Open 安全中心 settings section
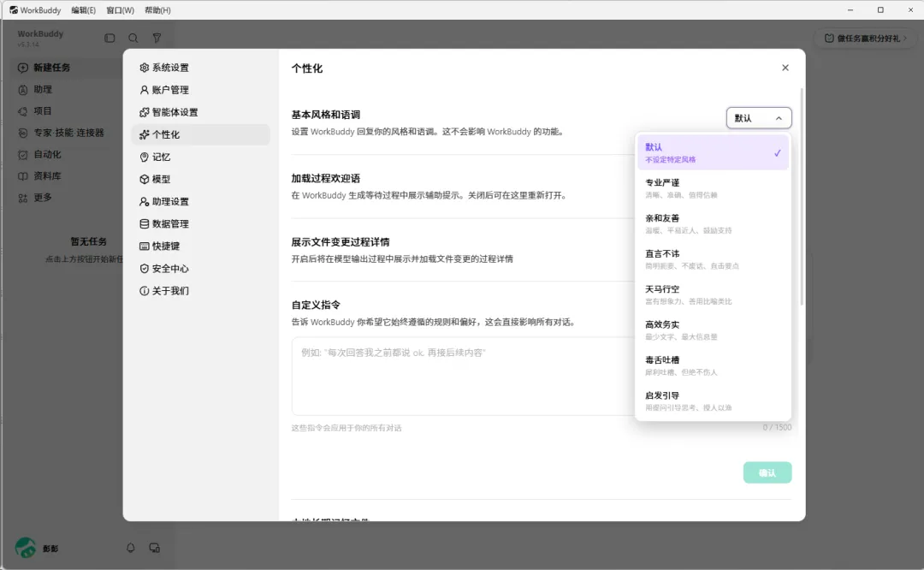The height and width of the screenshot is (570, 924). pyautogui.click(x=200, y=269)
